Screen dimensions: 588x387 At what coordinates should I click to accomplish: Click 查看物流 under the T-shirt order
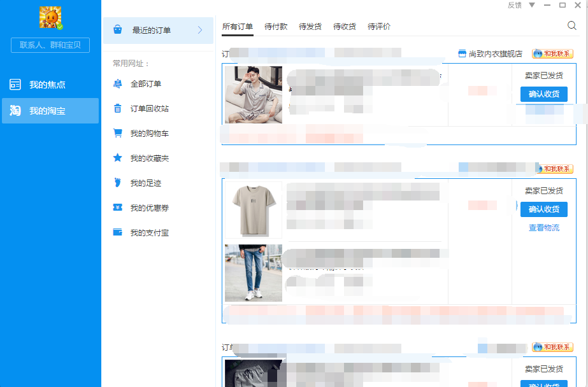point(544,228)
